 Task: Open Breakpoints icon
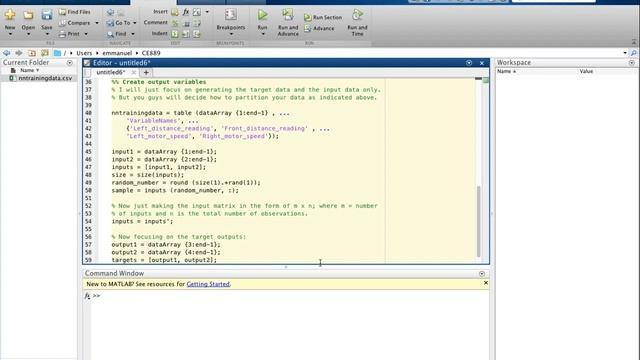click(231, 15)
